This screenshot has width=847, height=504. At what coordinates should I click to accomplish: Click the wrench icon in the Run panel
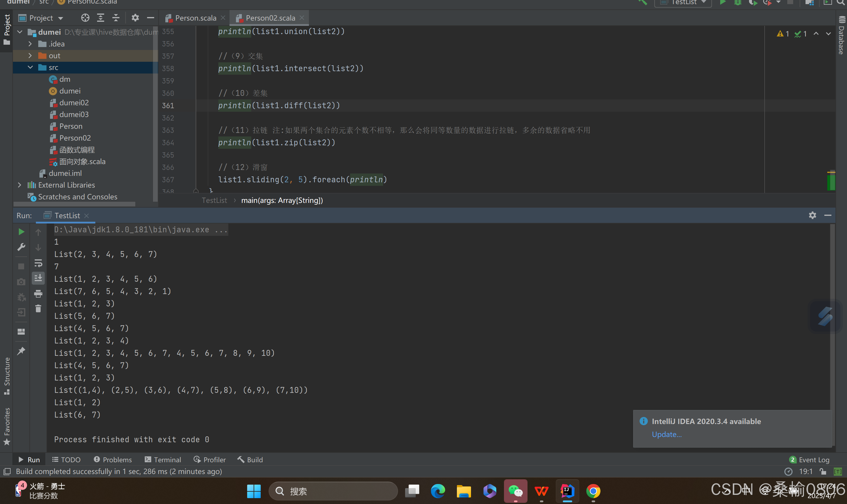click(21, 247)
